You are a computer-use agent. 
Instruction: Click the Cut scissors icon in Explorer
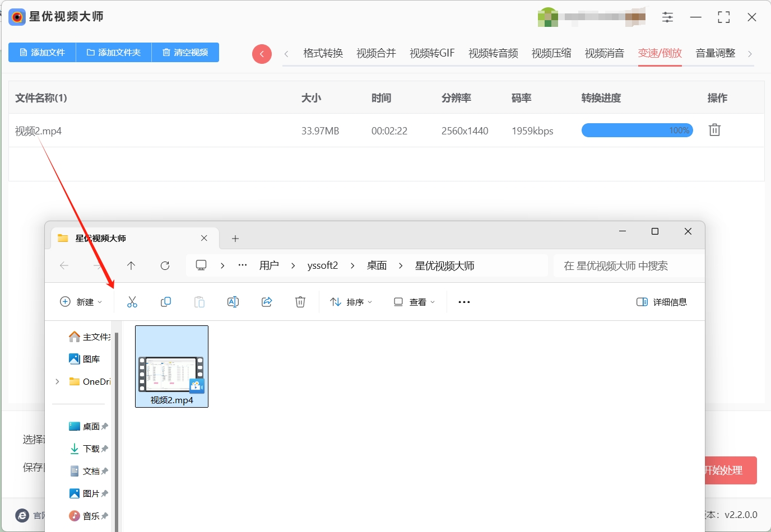point(132,302)
